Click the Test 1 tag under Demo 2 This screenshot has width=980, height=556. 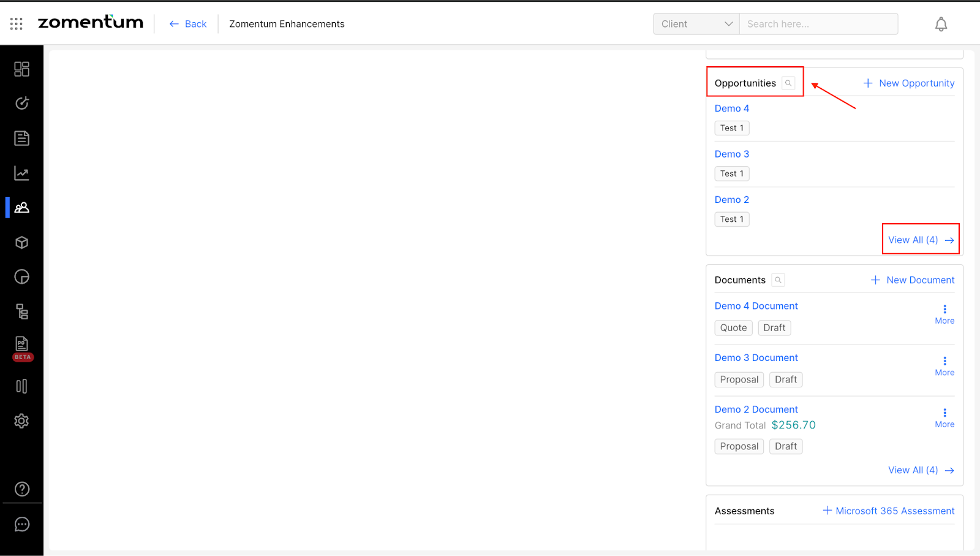point(732,219)
